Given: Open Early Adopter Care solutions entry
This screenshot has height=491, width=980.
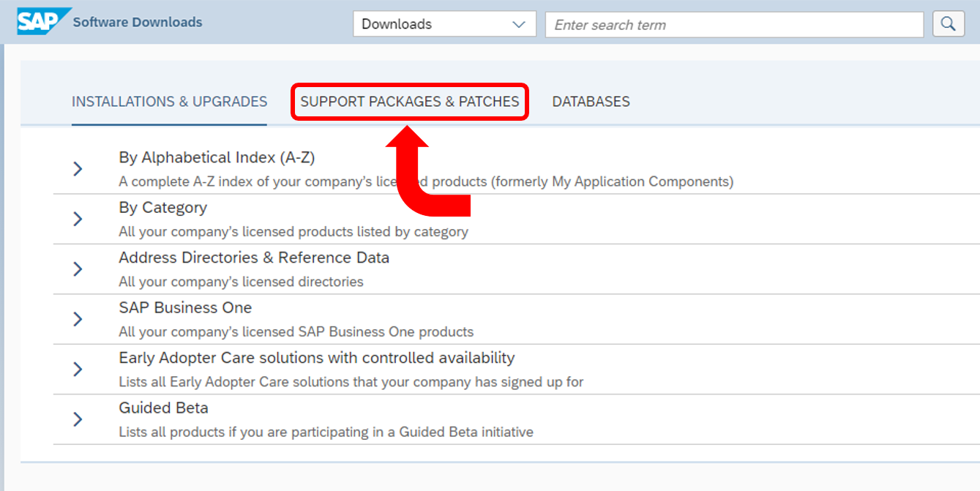Looking at the screenshot, I should [x=316, y=358].
